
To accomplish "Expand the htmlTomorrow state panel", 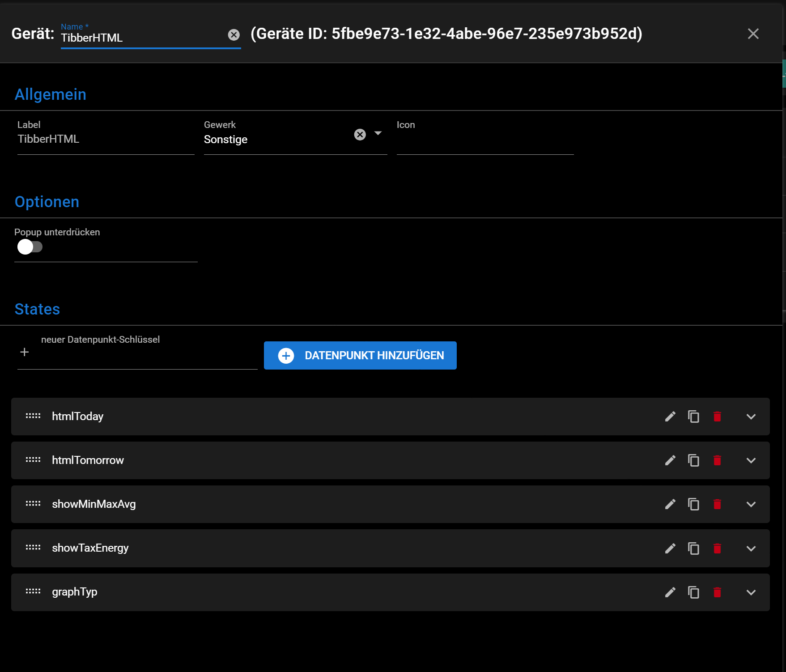I will (751, 460).
